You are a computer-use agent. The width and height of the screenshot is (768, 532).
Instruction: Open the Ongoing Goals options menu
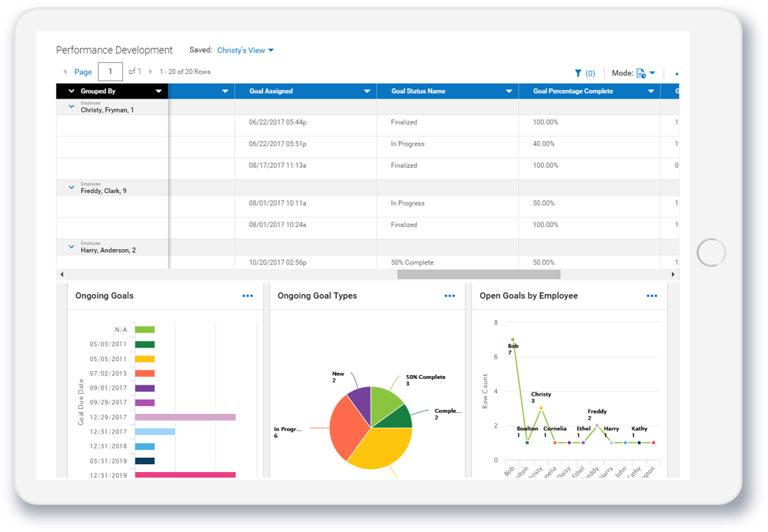pyautogui.click(x=247, y=296)
